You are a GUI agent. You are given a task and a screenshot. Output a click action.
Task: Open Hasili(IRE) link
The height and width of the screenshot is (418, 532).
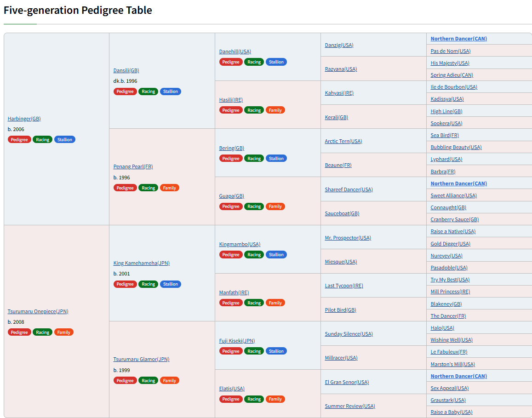click(231, 99)
